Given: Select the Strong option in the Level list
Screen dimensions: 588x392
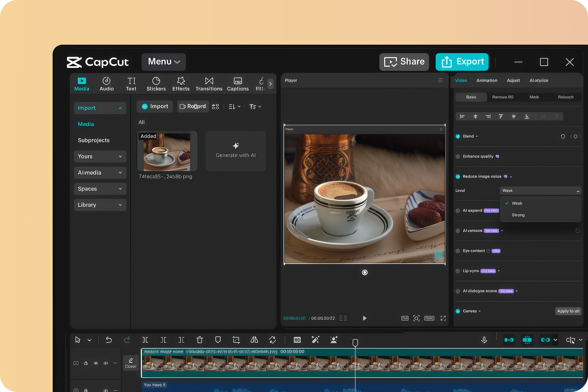Looking at the screenshot, I should point(518,215).
